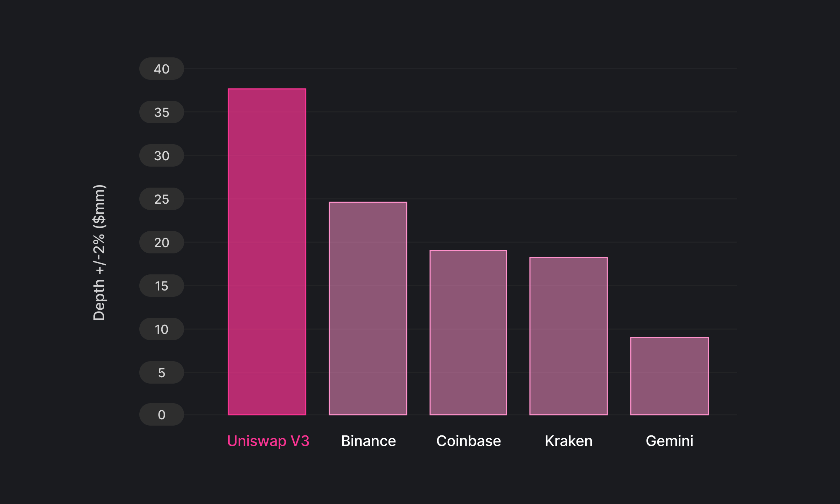Image resolution: width=840 pixels, height=504 pixels.
Task: Click the 25 axis tick pill
Action: click(x=162, y=199)
